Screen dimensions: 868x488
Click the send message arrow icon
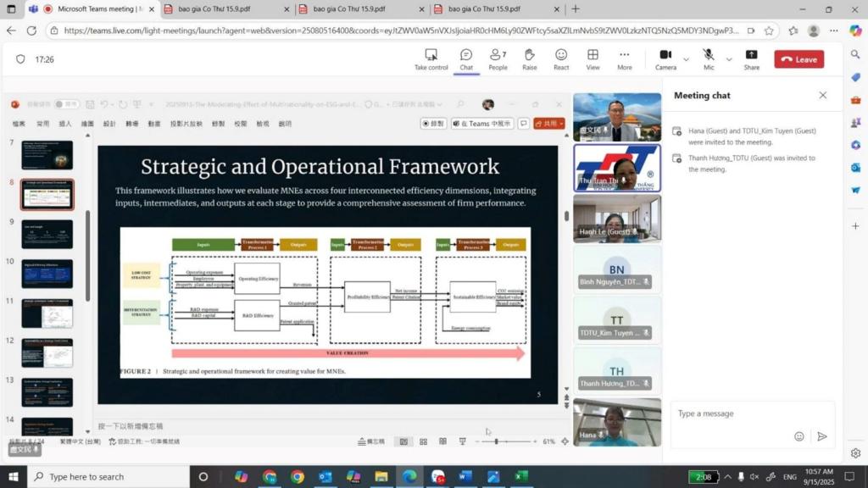coord(821,436)
